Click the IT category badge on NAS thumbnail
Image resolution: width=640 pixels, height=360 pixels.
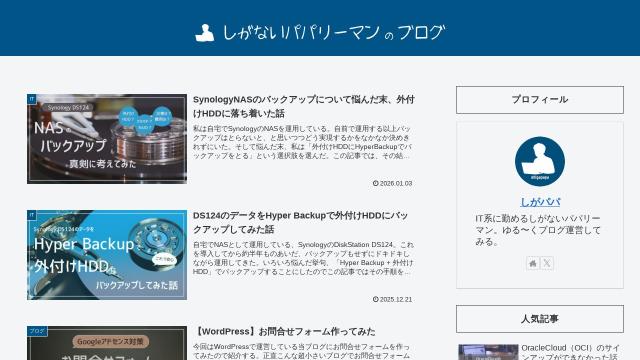click(32, 99)
